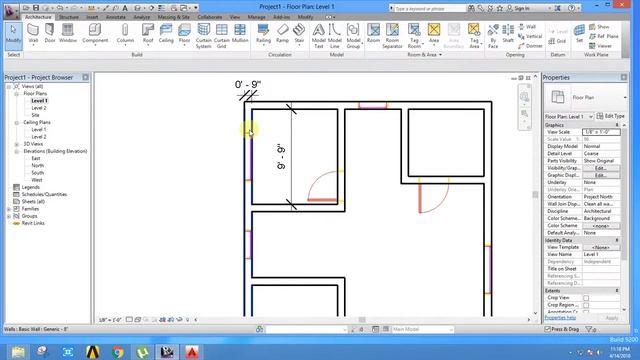Select the Roof tool

coord(148,34)
